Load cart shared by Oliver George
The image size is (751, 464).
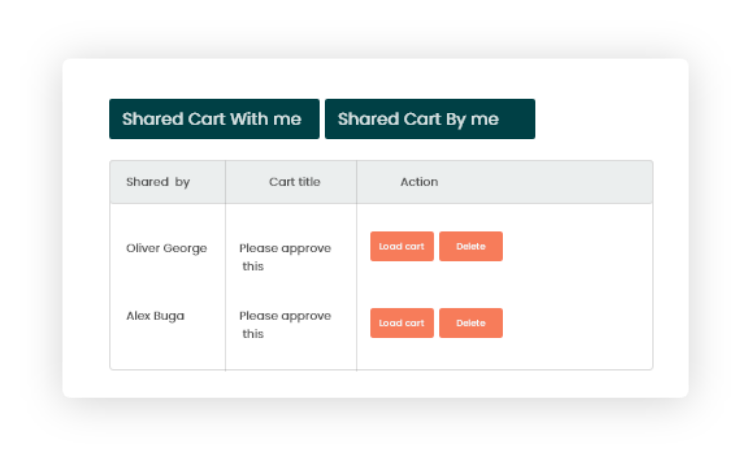pos(402,246)
